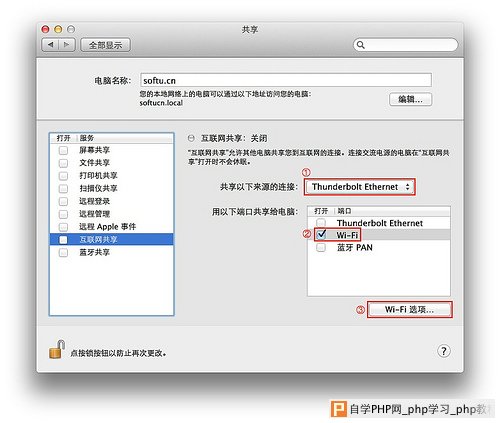
Task: Select 文件共享 in the services list
Action: click(111, 163)
